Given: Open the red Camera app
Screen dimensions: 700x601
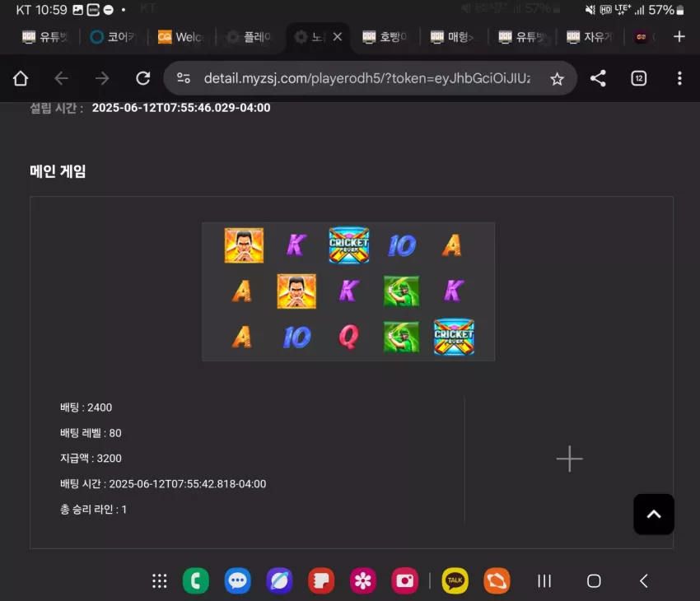Looking at the screenshot, I should tap(405, 581).
